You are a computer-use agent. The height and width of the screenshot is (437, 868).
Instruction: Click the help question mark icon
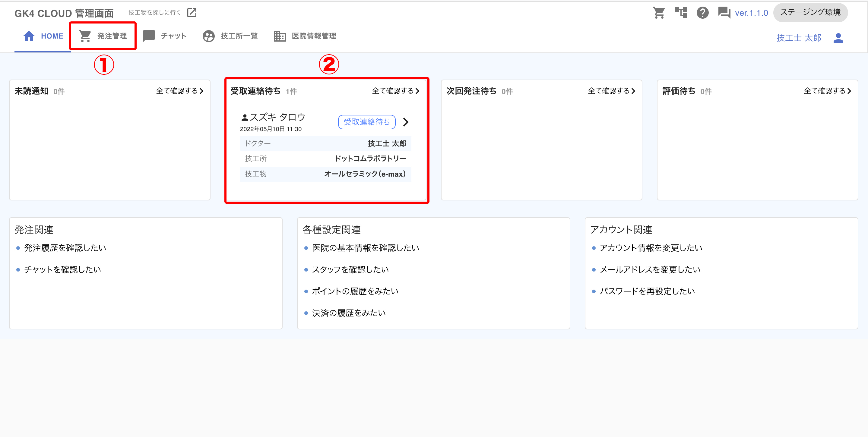702,13
